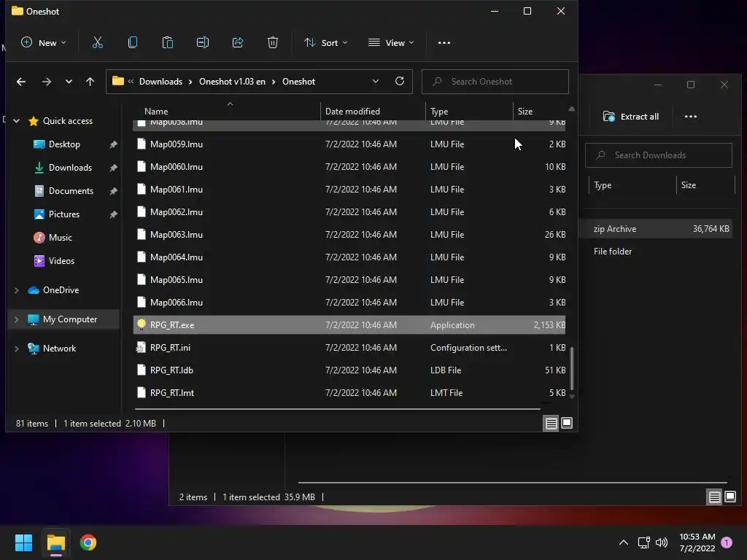This screenshot has width=747, height=560.
Task: Expand address bar history dropdown
Action: [x=376, y=81]
